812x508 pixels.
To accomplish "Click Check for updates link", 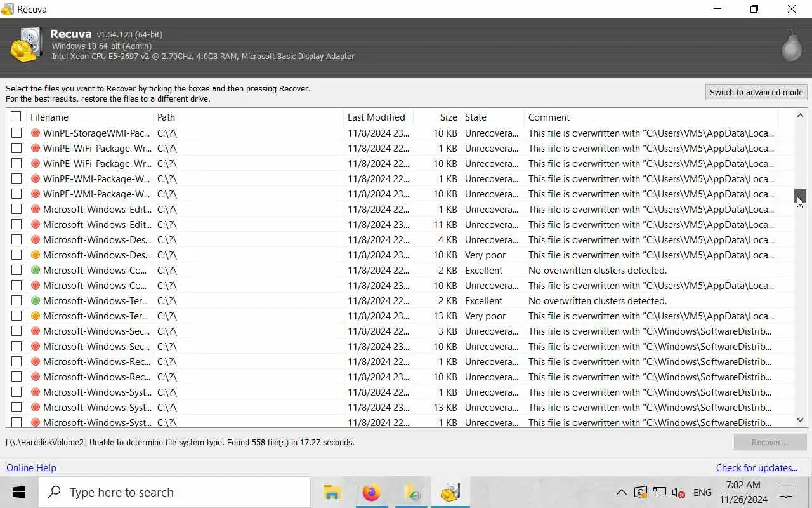I will click(757, 468).
